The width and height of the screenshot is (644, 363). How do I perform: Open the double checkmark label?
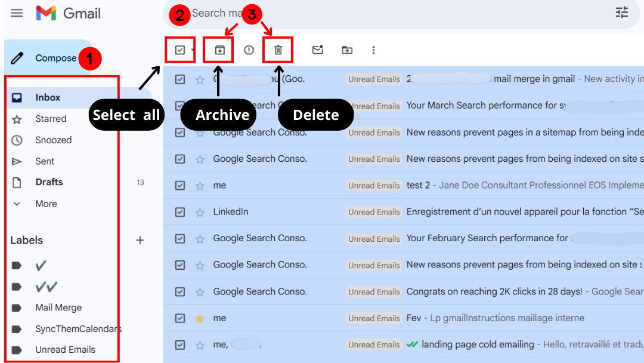pos(46,287)
